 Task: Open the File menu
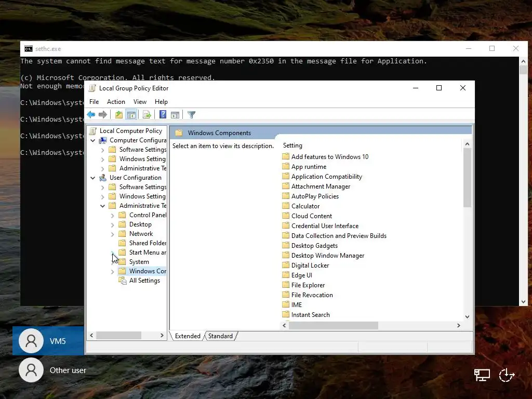point(94,102)
